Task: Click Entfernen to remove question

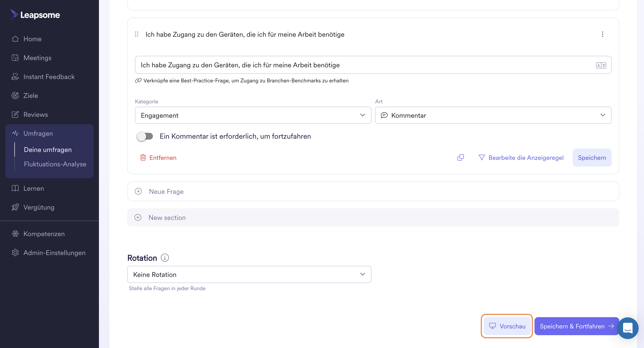Action: [x=158, y=158]
